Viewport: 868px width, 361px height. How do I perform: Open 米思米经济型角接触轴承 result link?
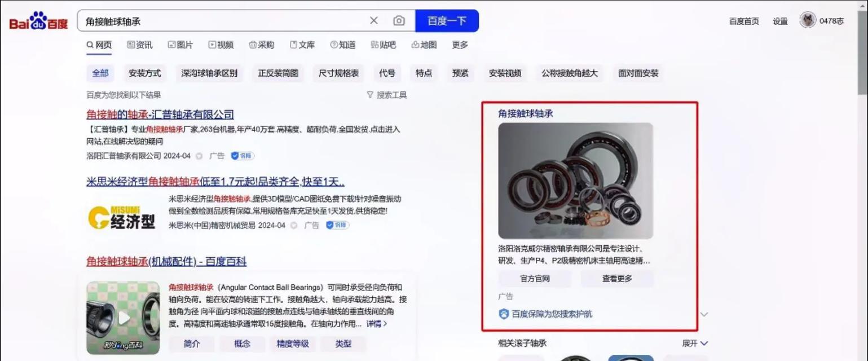coord(215,182)
